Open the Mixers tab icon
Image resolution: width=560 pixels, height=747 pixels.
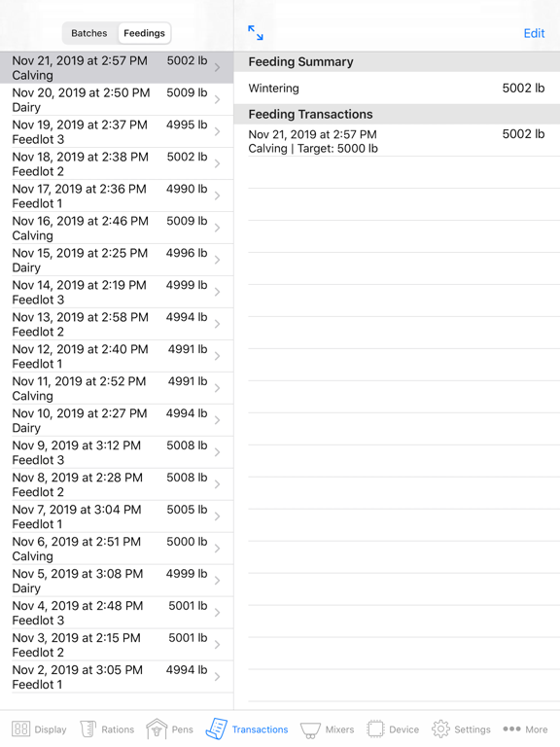click(x=310, y=729)
